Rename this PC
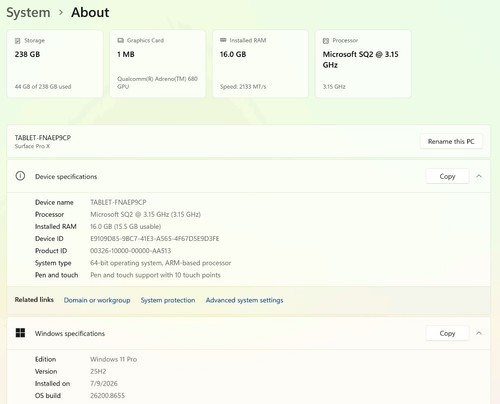This screenshot has width=500, height=404. [451, 141]
